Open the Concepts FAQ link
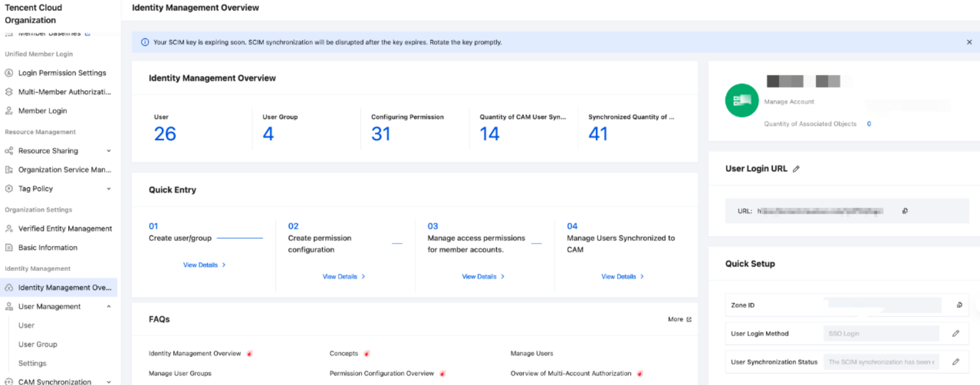The width and height of the screenshot is (980, 385). [344, 353]
